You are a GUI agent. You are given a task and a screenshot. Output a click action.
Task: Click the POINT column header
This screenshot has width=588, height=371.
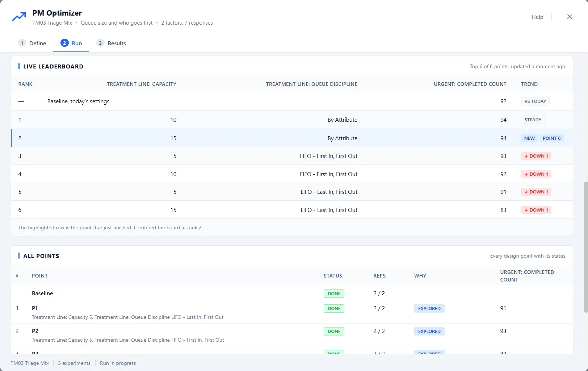point(40,276)
